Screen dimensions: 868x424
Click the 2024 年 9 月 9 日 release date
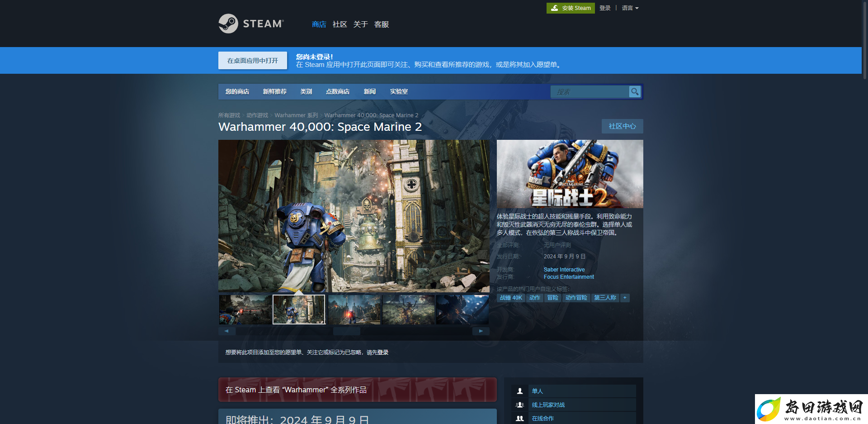[x=565, y=257]
